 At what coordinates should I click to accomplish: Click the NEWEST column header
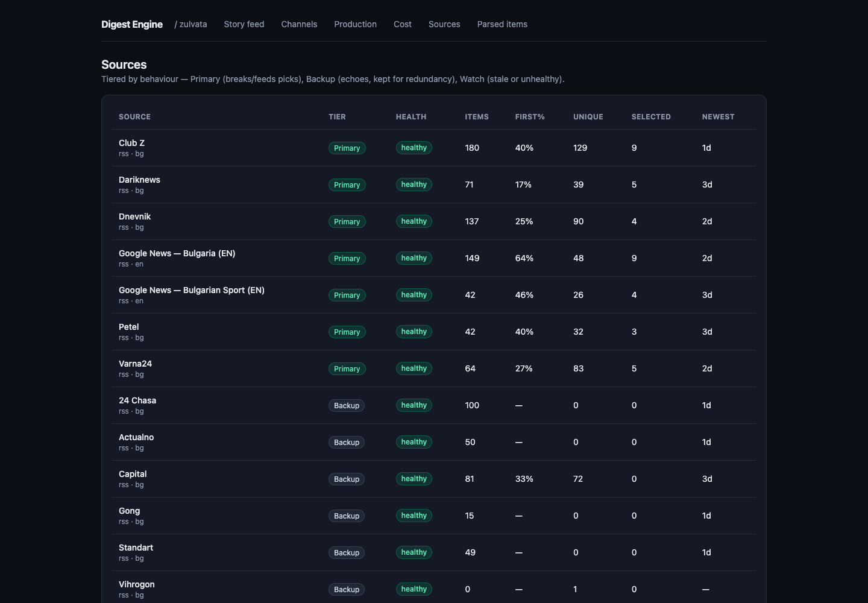[x=718, y=117]
